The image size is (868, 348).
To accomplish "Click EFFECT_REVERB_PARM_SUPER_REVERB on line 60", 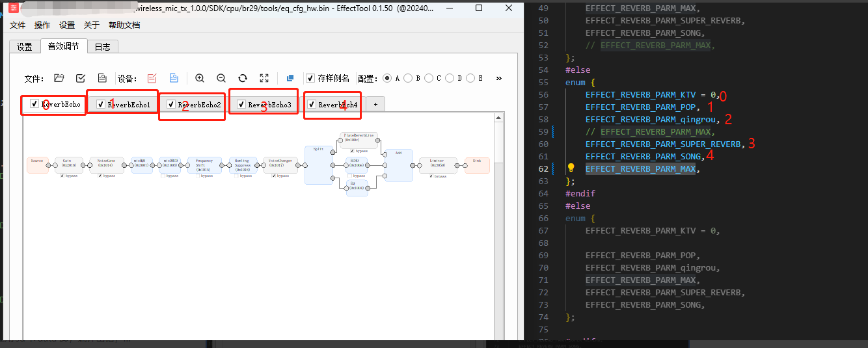I will coord(663,144).
